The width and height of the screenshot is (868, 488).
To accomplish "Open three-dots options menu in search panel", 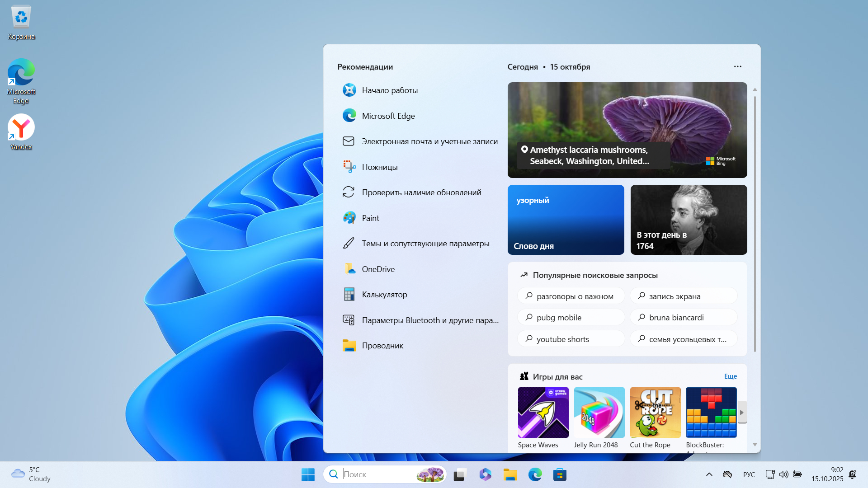I will (x=737, y=66).
